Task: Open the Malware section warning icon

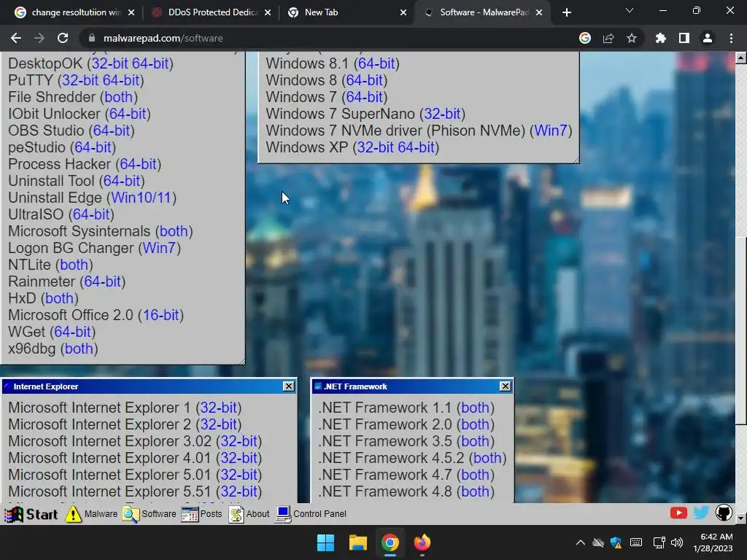Action: click(73, 514)
